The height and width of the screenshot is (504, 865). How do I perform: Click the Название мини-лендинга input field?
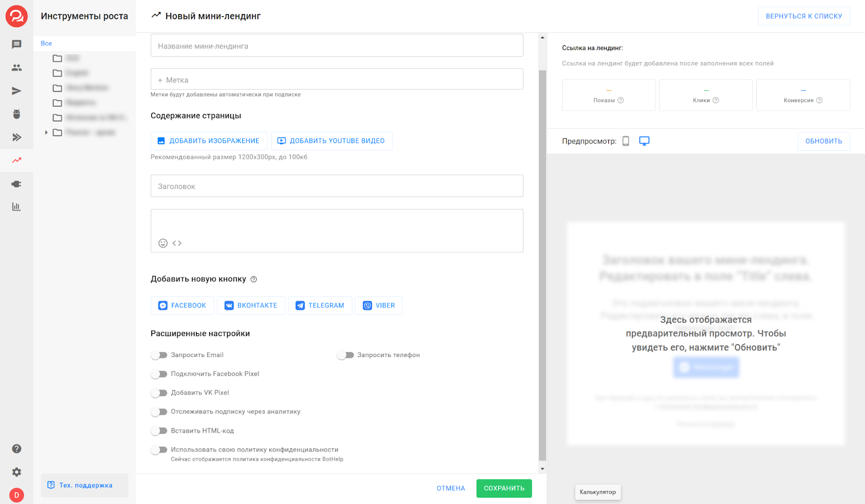pos(337,46)
